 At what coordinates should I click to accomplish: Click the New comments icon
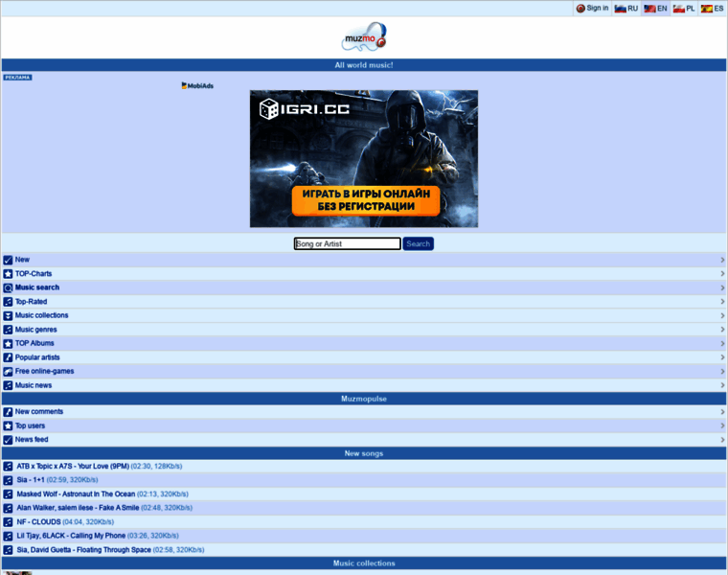pyautogui.click(x=8, y=412)
